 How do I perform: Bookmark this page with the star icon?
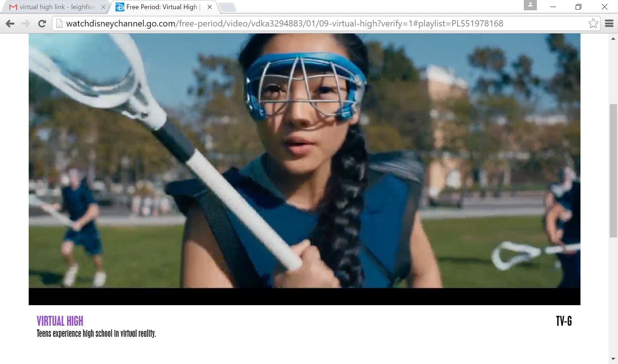pos(593,24)
